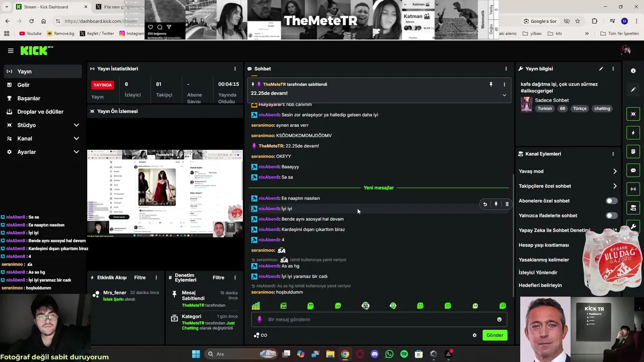644x362 pixels.
Task: Unpin the pinned chat message with pin icon
Action: (491, 84)
